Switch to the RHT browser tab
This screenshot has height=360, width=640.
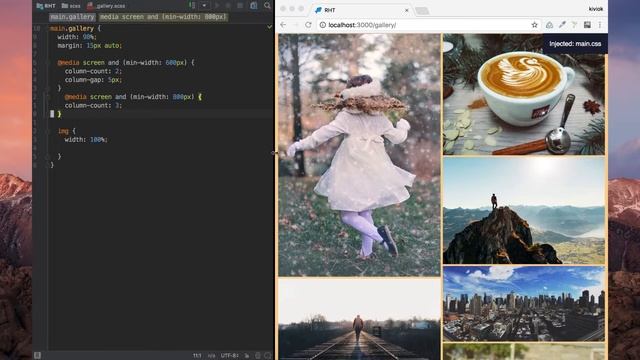(x=361, y=10)
